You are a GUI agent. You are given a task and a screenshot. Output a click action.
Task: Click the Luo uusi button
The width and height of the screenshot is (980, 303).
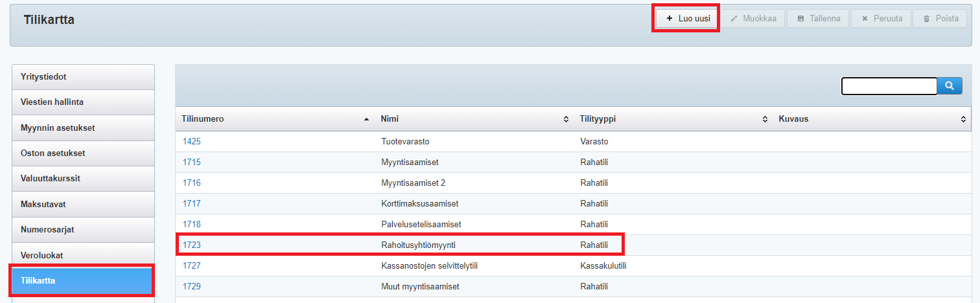[x=687, y=19]
